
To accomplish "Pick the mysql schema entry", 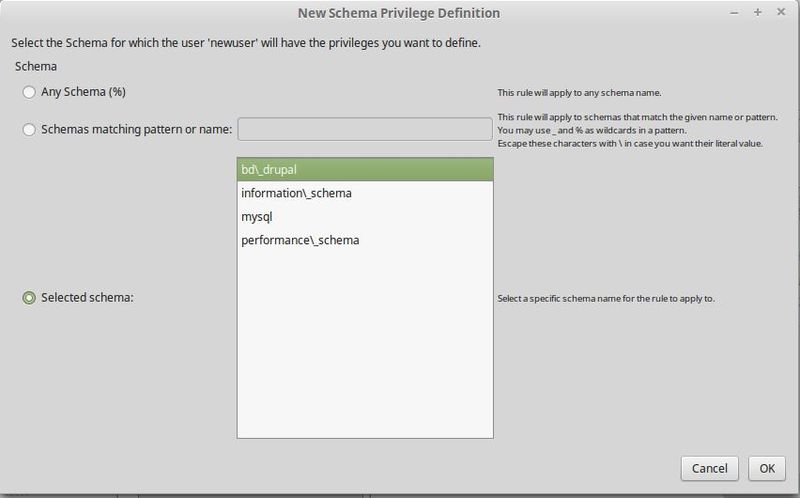I will tap(365, 216).
